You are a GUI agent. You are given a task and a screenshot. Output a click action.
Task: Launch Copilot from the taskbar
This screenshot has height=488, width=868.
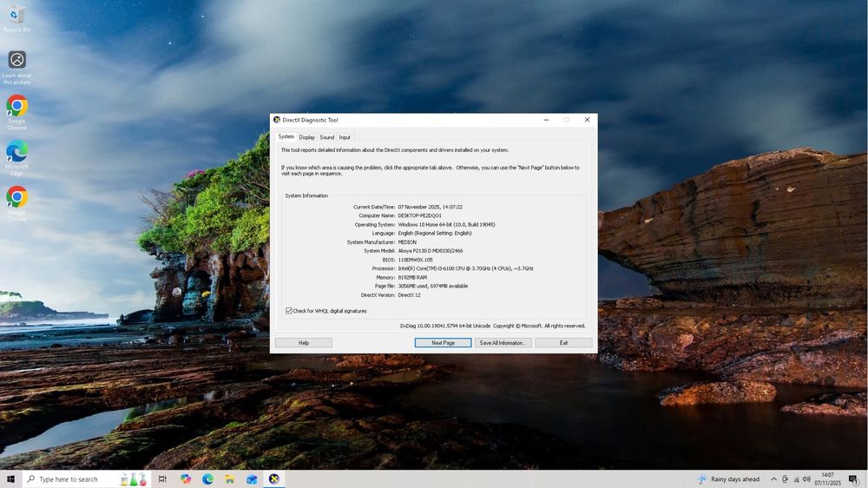pyautogui.click(x=186, y=479)
